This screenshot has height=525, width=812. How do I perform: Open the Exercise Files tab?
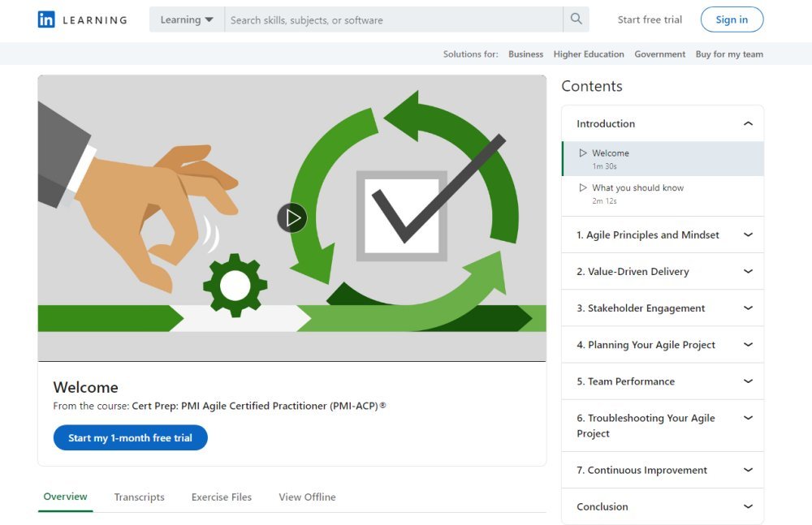222,497
